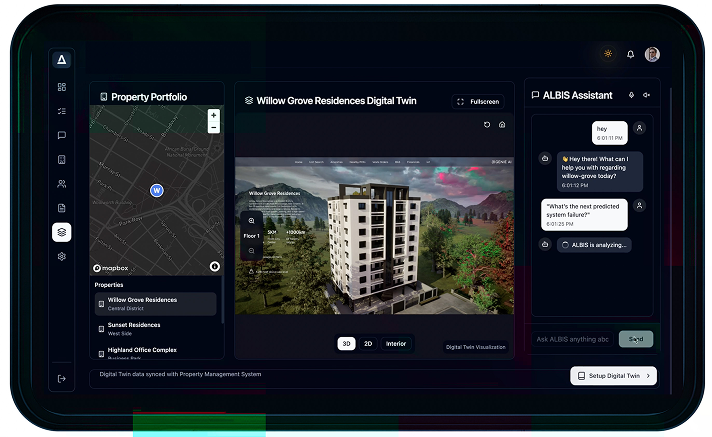The width and height of the screenshot is (712, 437).
Task: Click the Fullscreen button
Action: click(478, 101)
